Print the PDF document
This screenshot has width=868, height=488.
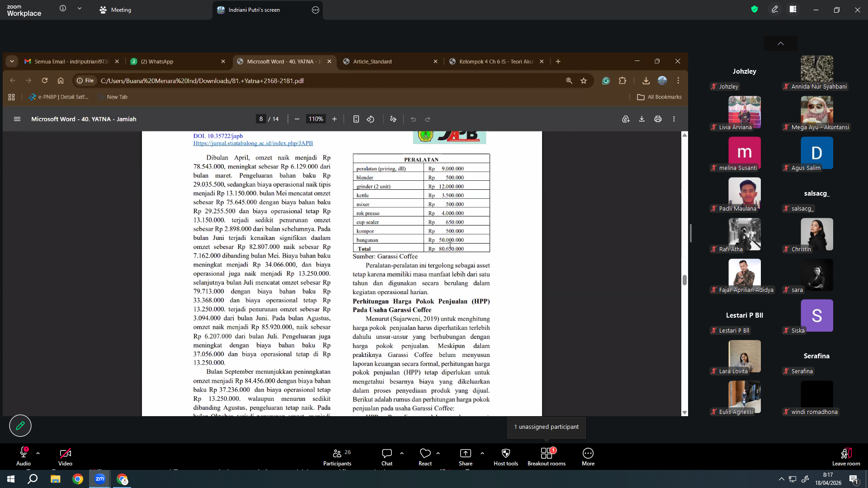658,119
